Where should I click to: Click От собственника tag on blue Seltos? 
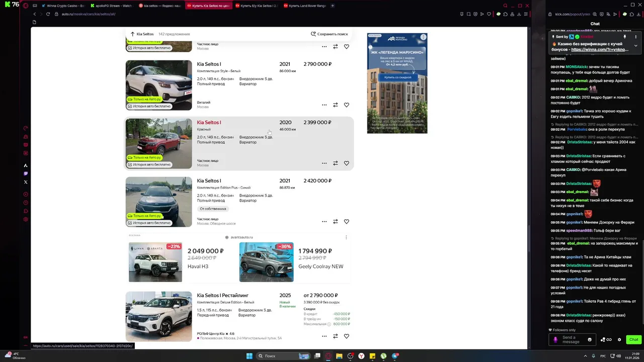(x=213, y=209)
